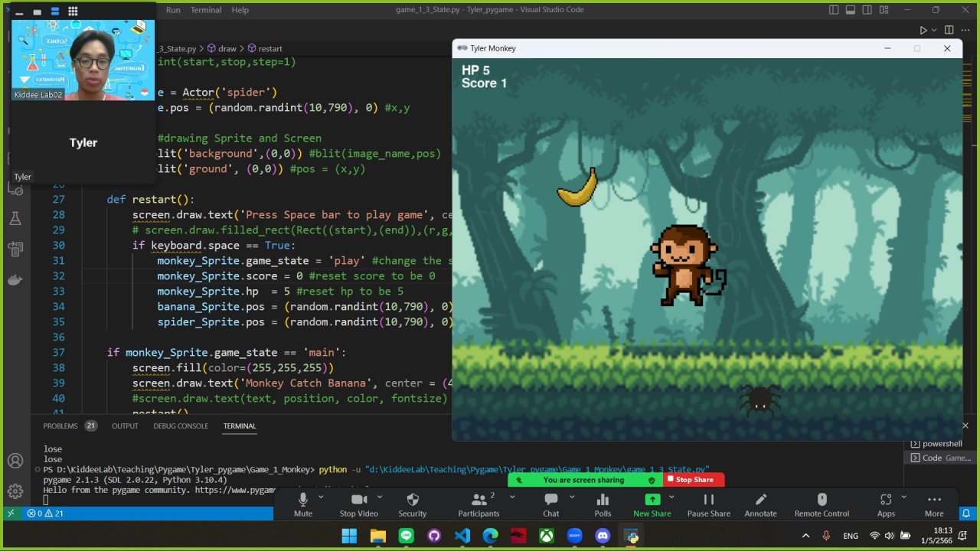Open audio options arrow next to Mute
The image size is (980, 551).
click(321, 497)
